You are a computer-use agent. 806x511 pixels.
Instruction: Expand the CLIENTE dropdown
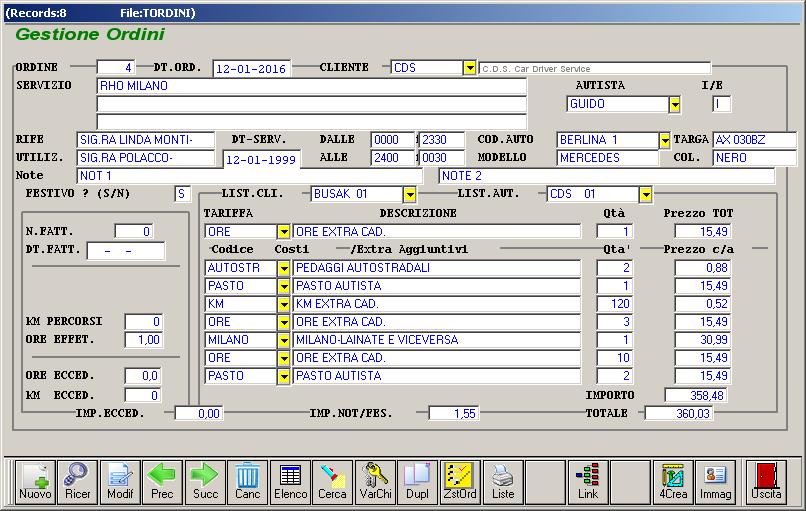[469, 68]
